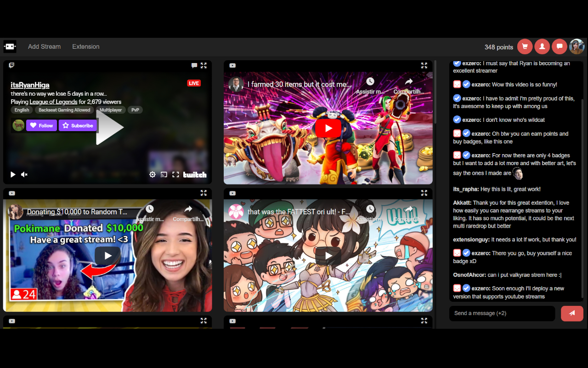Expand the Twitch stream tile
This screenshot has height=368, width=588.
click(x=204, y=65)
